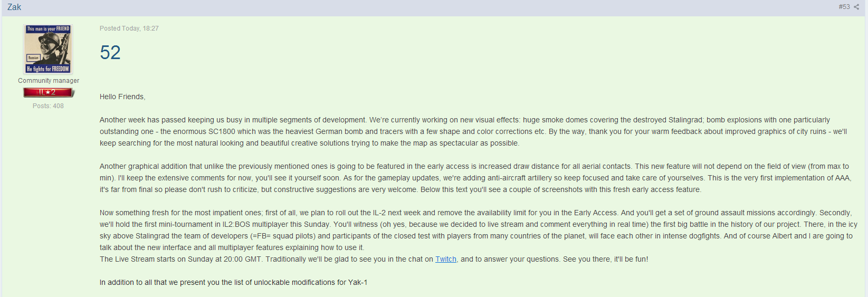Screen dimensions: 868x297
Task: Open the share post icon
Action: coord(856,7)
